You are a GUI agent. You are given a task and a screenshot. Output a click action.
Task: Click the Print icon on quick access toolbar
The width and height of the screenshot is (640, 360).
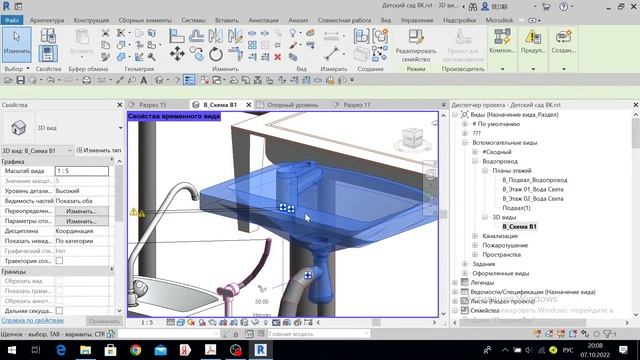coord(86,80)
